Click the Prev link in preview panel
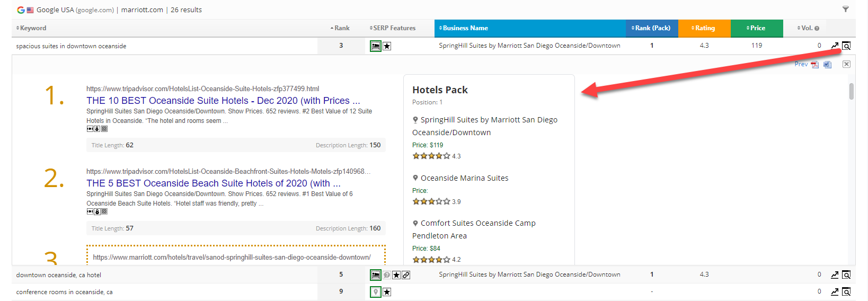The image size is (868, 301). tap(801, 64)
